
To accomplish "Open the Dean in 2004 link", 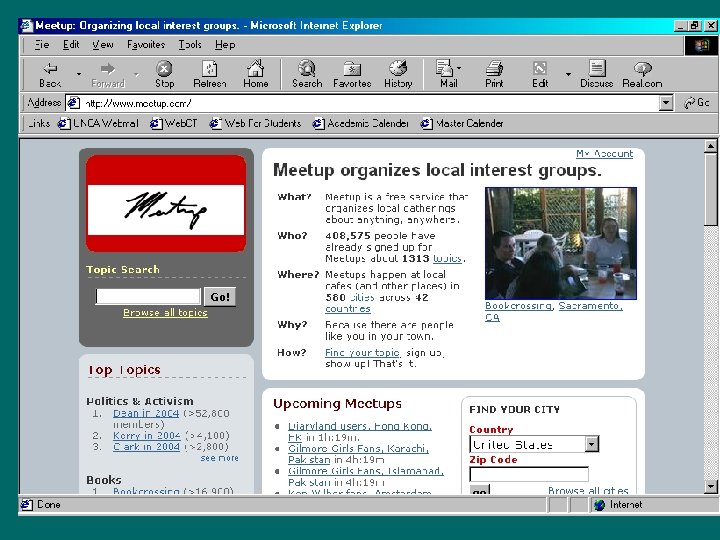I will tap(146, 413).
